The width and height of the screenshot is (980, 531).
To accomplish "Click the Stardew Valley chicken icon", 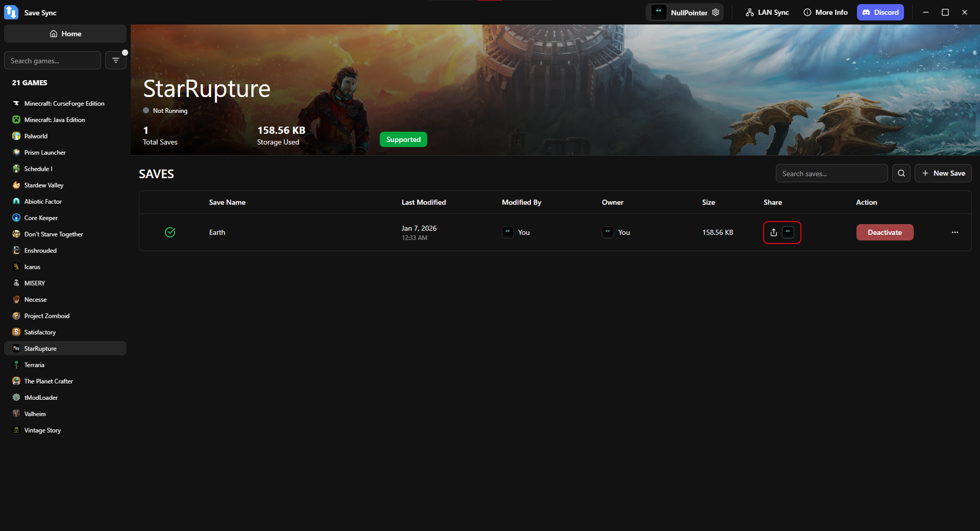I will (16, 185).
